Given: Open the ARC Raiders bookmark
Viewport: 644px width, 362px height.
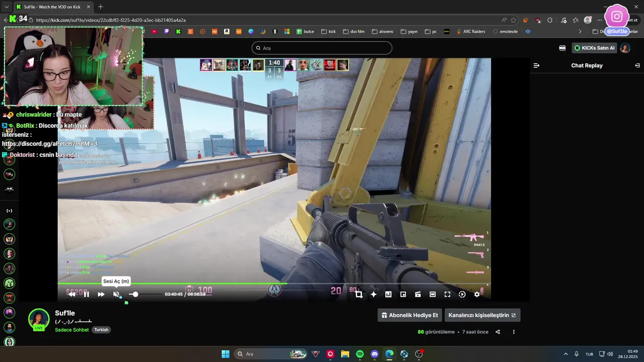Looking at the screenshot, I should pyautogui.click(x=471, y=31).
